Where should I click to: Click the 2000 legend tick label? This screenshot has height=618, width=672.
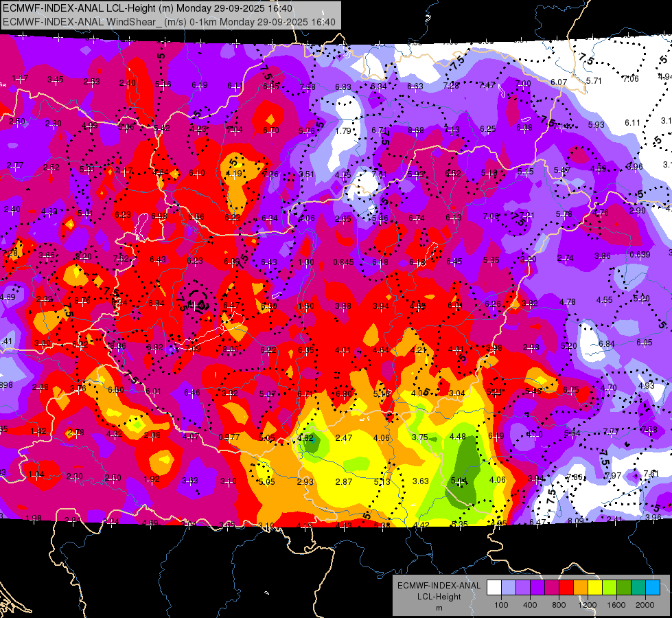[x=645, y=605]
